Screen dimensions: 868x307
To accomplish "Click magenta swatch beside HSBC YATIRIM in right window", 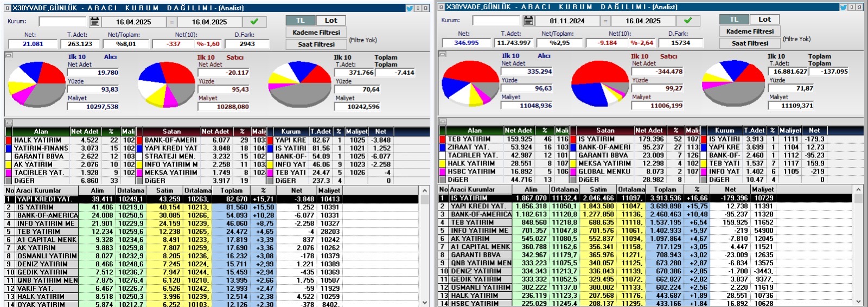I will pyautogui.click(x=442, y=171).
